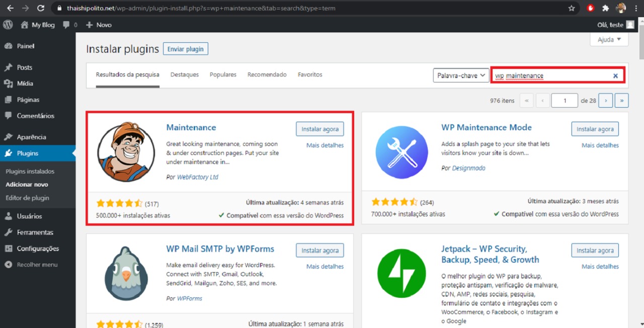Screen dimensions: 644x328
Task: Open author link WPForms
Action: [190, 298]
